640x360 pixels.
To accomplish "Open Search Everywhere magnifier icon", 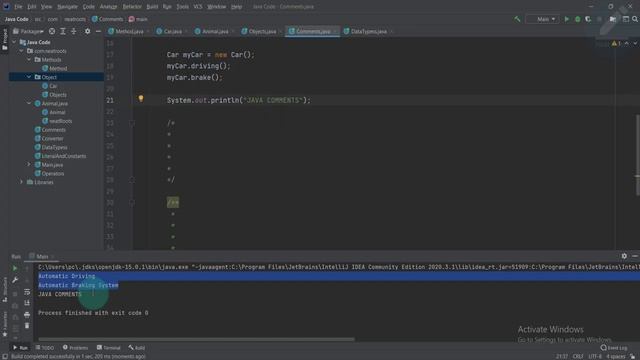I will coord(635,19).
